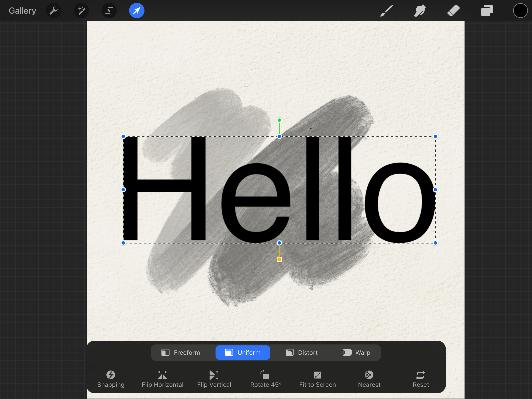
Task: Fit the selection to screen
Action: [x=317, y=379]
